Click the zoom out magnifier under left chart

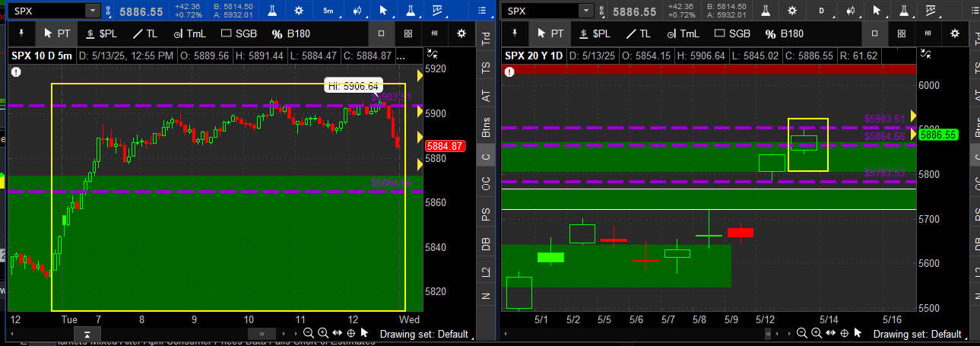309,333
